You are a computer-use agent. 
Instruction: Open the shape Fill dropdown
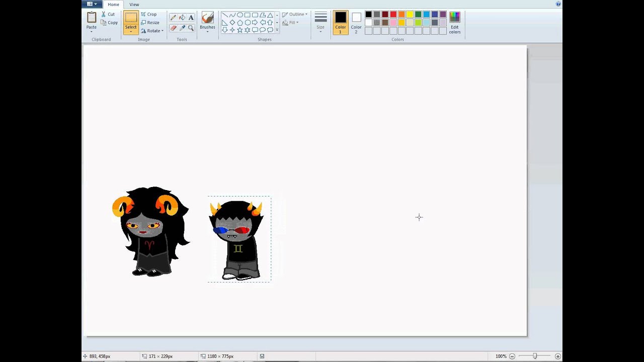tap(291, 23)
